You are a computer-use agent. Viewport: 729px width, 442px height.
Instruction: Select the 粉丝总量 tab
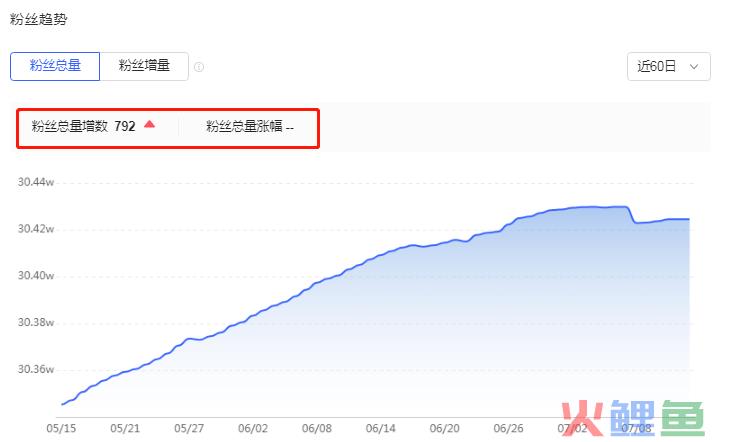click(55, 66)
